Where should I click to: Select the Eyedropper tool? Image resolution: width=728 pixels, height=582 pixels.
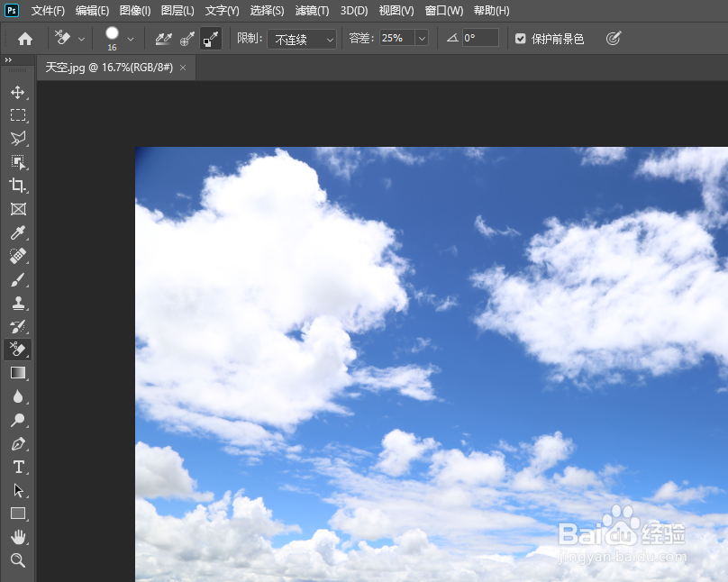tap(18, 232)
